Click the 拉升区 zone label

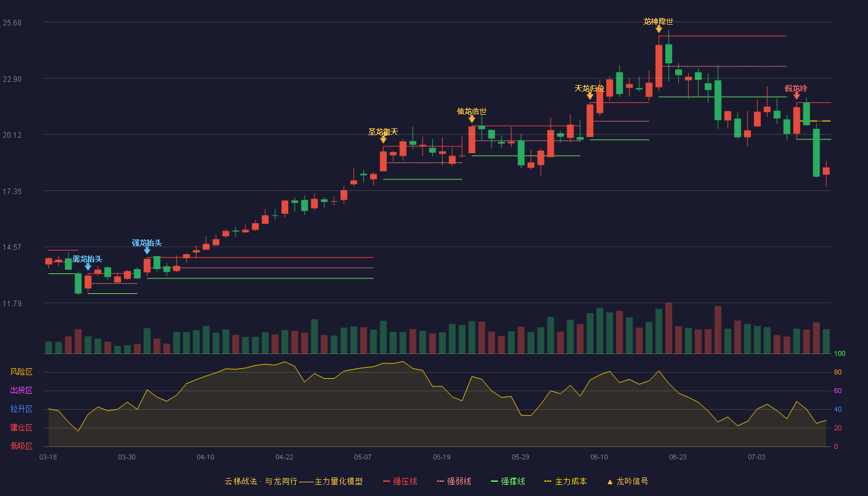coord(21,409)
